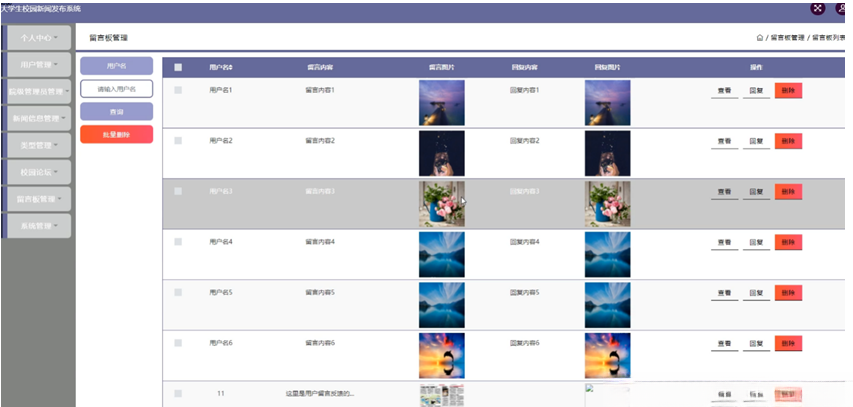Click 删除 for row 用户名1
Image resolution: width=853 pixels, height=407 pixels.
[788, 91]
